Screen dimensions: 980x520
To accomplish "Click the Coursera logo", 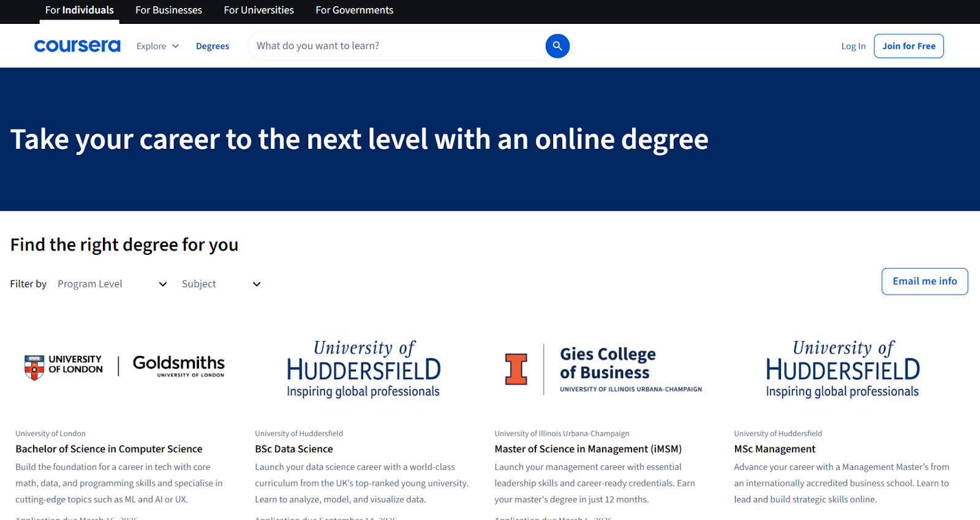I will click(x=77, y=46).
